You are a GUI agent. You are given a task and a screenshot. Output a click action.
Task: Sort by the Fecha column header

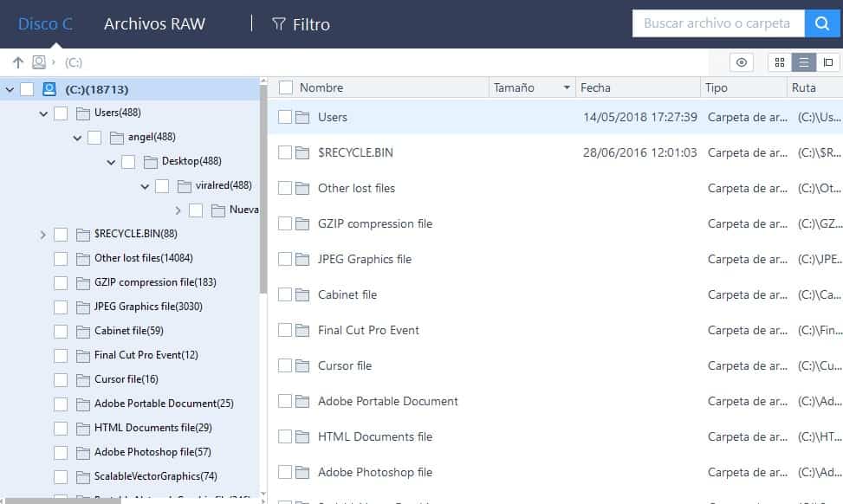pos(595,87)
